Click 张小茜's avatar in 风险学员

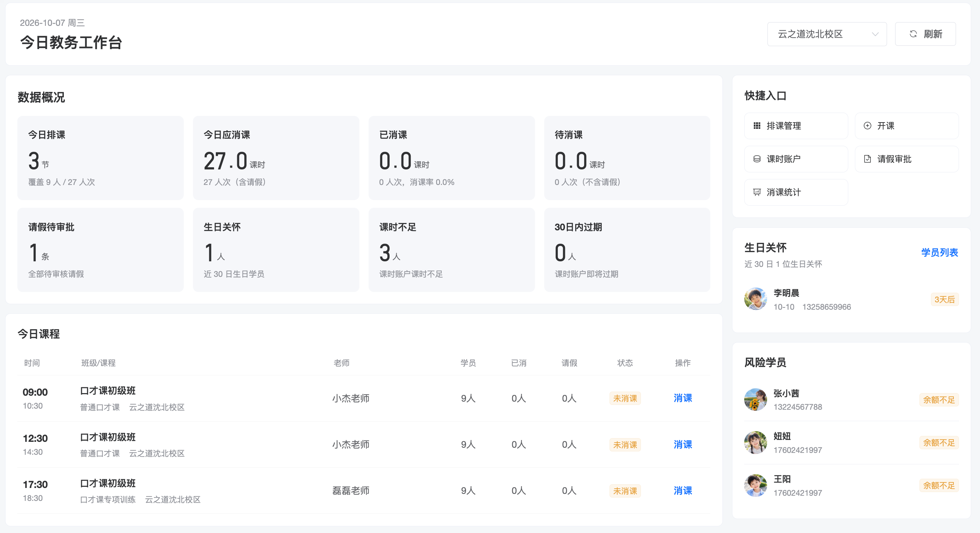point(756,399)
